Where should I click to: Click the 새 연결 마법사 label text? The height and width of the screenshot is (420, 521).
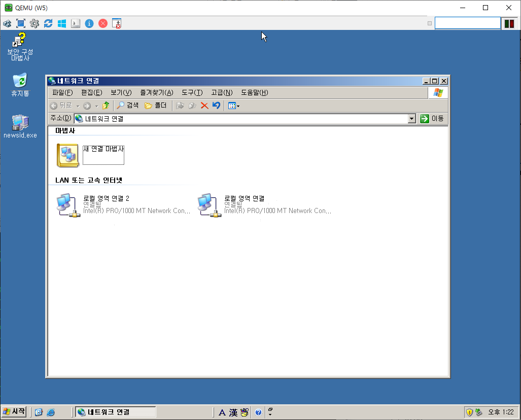tap(103, 149)
